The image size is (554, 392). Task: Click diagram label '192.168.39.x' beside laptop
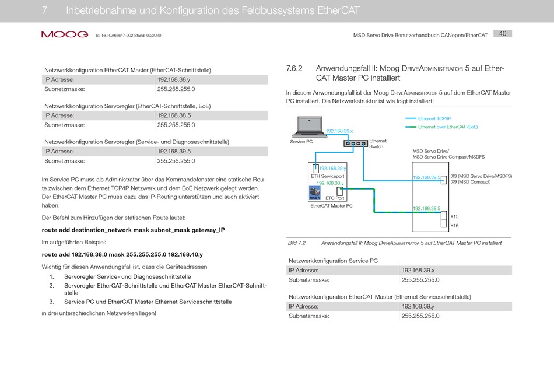339,131
